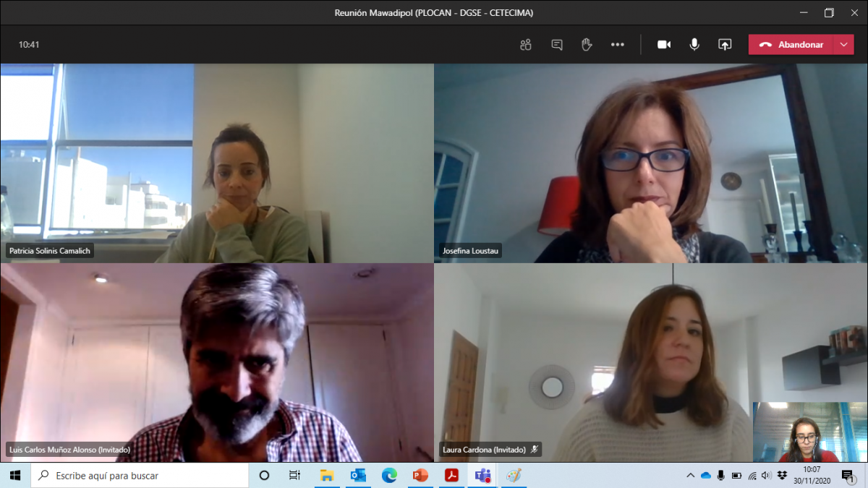868x488 pixels.
Task: Switch to Microsoft Teams taskbar icon
Action: tap(482, 475)
